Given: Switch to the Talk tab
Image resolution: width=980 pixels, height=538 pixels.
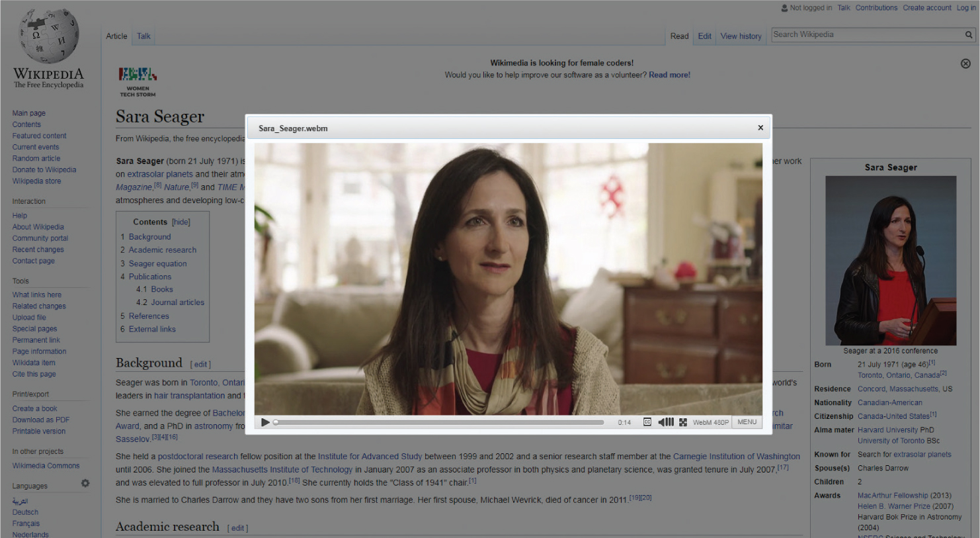Looking at the screenshot, I should point(143,36).
